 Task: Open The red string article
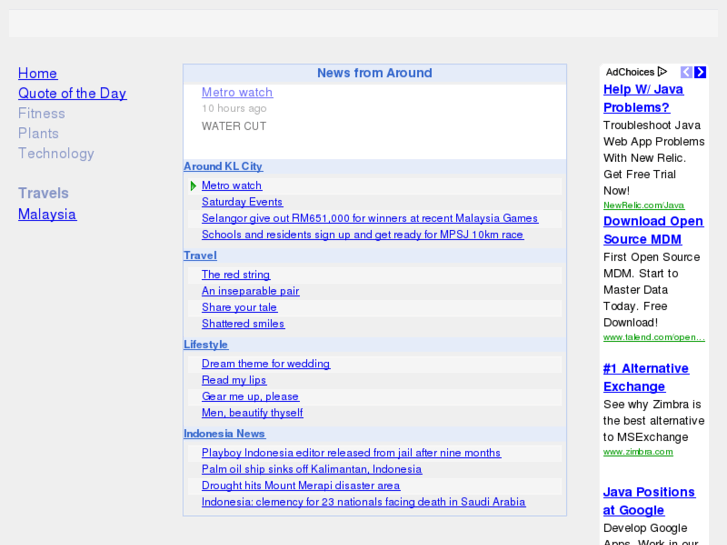coord(236,275)
